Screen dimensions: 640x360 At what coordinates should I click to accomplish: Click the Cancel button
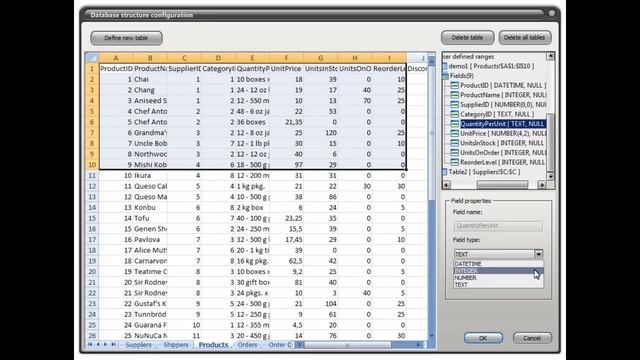pyautogui.click(x=532, y=338)
